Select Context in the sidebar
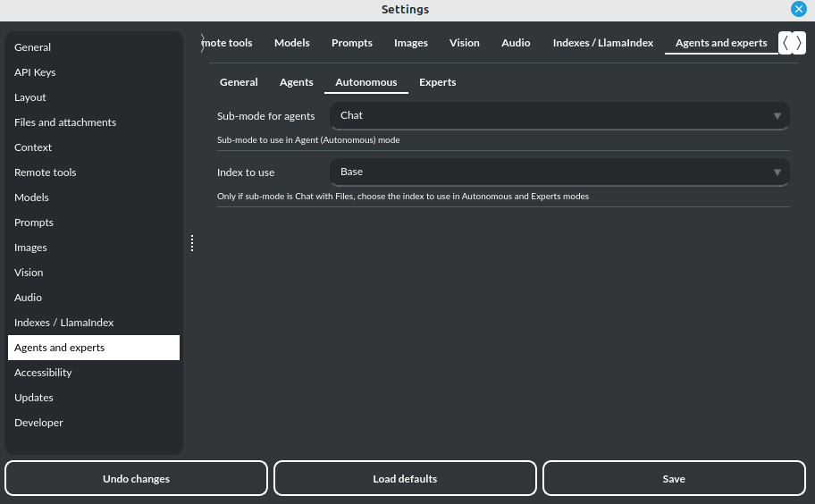 94,147
